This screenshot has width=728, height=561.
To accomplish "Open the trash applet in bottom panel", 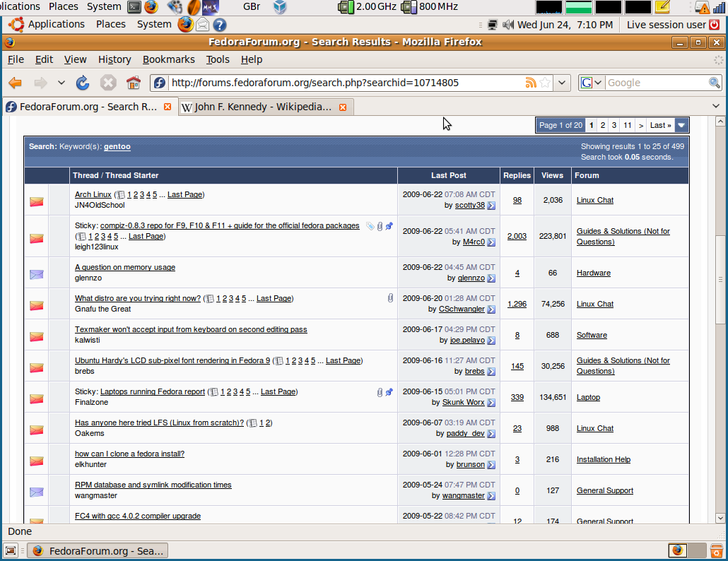I will pos(717,550).
